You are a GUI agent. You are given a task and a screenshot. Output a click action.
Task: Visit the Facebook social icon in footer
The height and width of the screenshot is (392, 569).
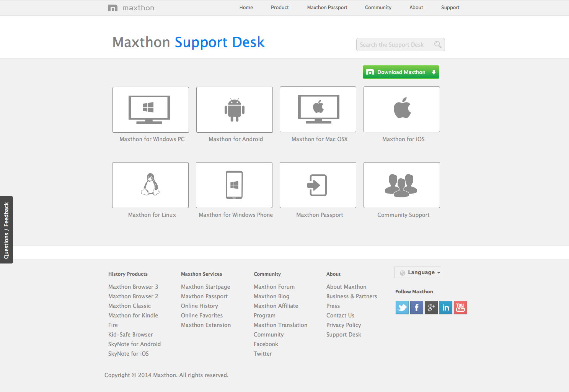[x=416, y=307]
